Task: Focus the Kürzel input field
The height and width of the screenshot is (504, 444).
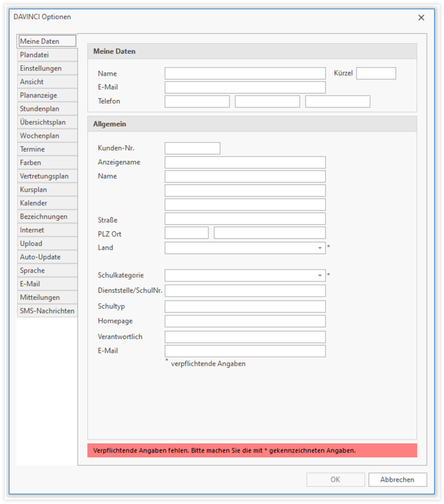Action: pos(376,73)
